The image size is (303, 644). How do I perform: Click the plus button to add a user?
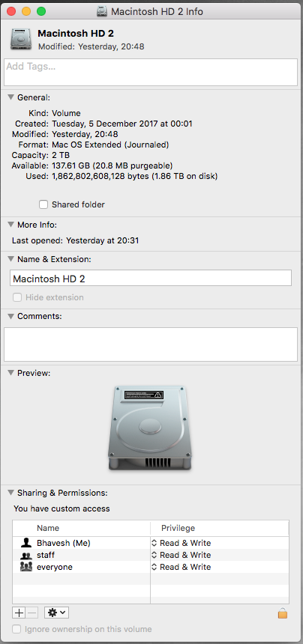[19, 613]
